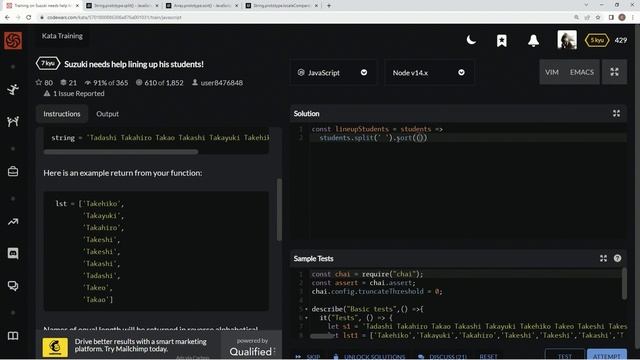The height and width of the screenshot is (360, 640).
Task: Open the discussions speech bubbles icon
Action: click(x=13, y=286)
